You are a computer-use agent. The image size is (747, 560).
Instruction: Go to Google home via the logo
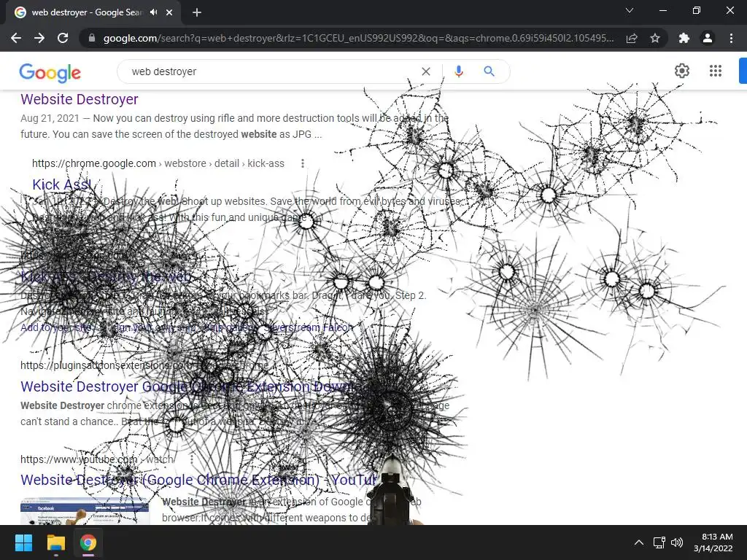pyautogui.click(x=50, y=72)
